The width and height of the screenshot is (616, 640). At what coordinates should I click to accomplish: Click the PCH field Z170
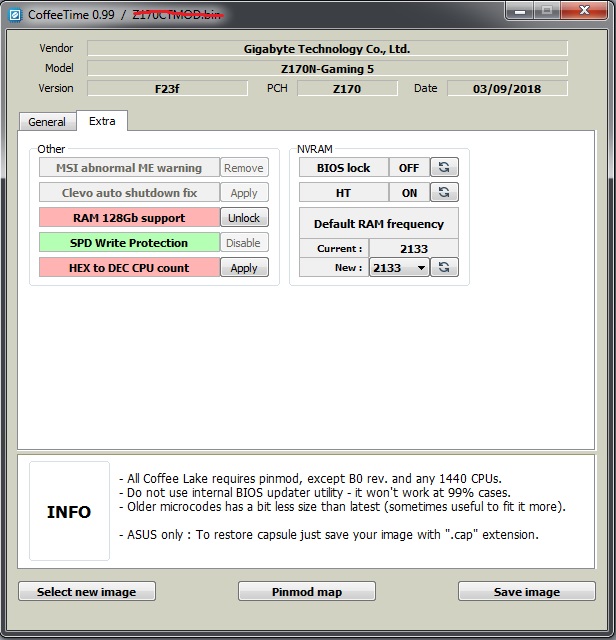[347, 89]
